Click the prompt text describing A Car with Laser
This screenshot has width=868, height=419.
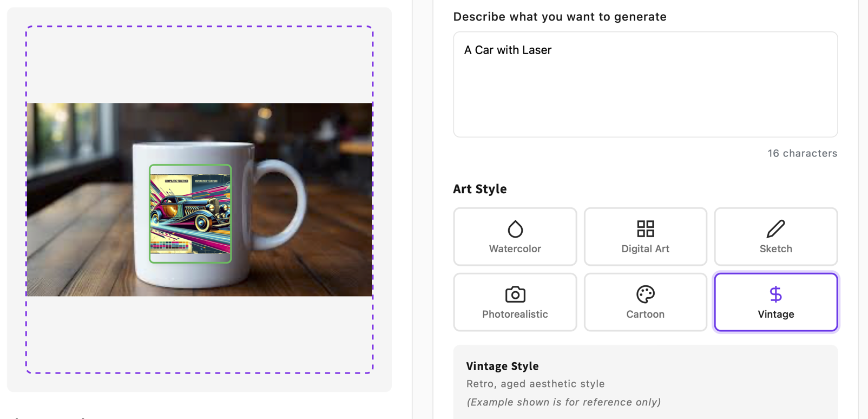coord(508,50)
